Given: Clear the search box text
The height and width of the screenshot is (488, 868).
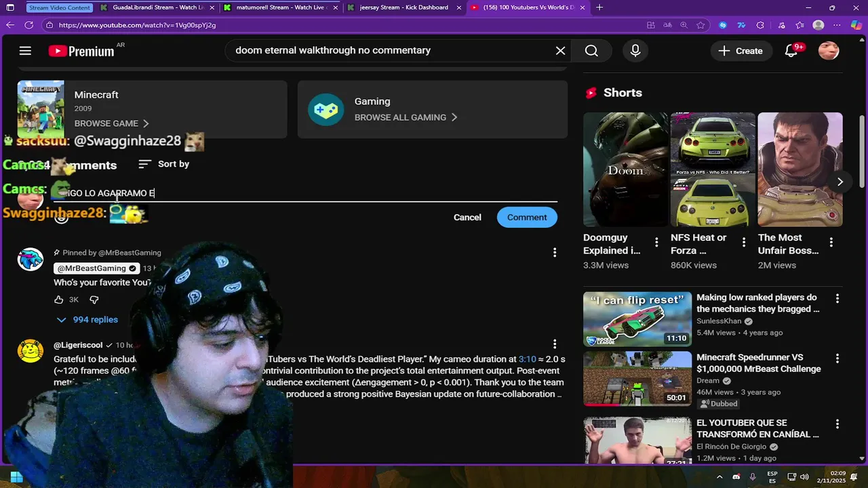Looking at the screenshot, I should (x=560, y=51).
